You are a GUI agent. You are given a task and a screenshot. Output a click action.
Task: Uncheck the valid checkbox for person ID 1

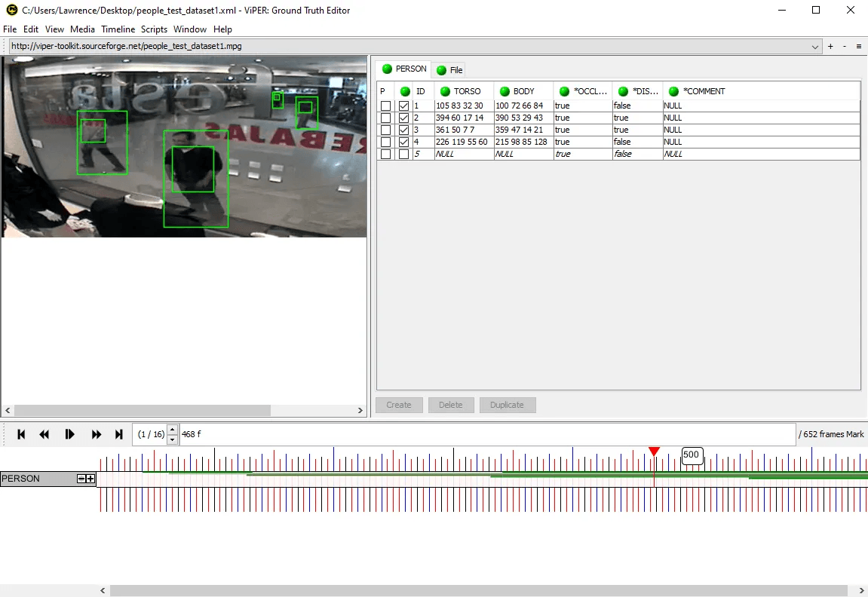tap(404, 106)
